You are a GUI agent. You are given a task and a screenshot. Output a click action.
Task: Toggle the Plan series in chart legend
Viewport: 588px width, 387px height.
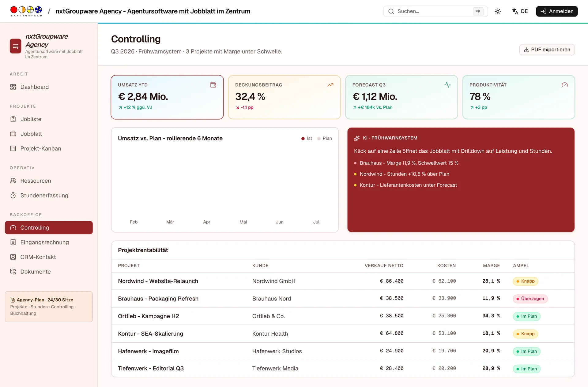(x=325, y=138)
